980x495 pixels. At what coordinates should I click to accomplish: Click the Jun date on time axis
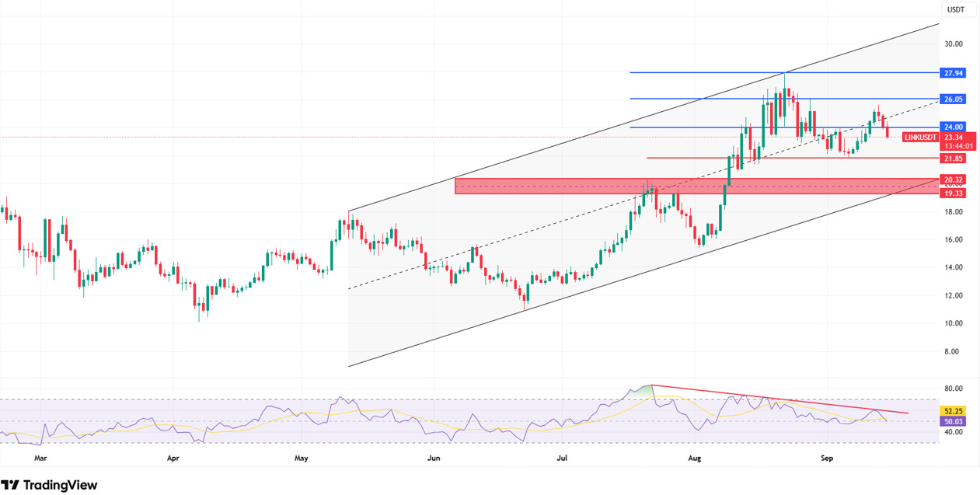(x=434, y=458)
